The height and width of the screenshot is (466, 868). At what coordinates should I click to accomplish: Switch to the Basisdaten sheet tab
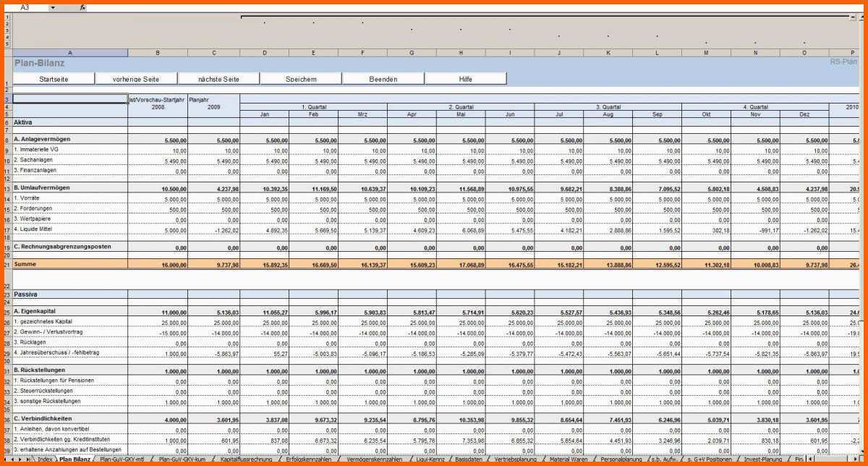469,459
